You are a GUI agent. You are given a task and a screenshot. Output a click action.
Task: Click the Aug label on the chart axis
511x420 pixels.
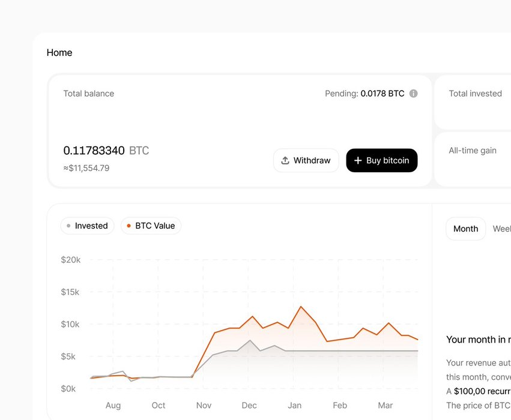[x=113, y=406]
